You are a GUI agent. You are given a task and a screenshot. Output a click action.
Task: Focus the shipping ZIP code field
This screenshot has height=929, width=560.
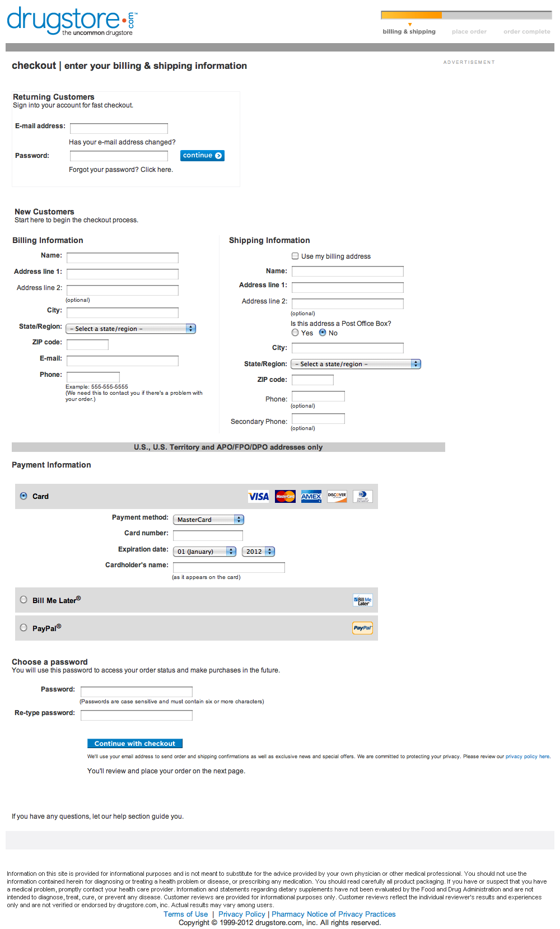click(x=312, y=380)
